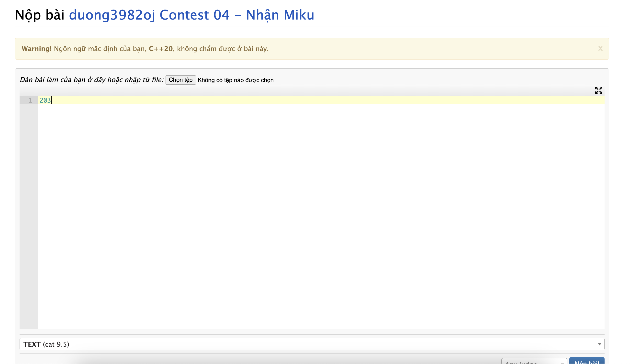The height and width of the screenshot is (364, 630).
Task: Expand the Any judge dropdown
Action: pos(534,362)
